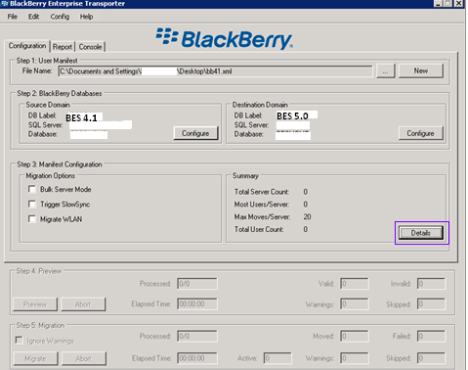Click the Max Moves/Server value 20
This screenshot has height=370, width=468.
click(307, 217)
